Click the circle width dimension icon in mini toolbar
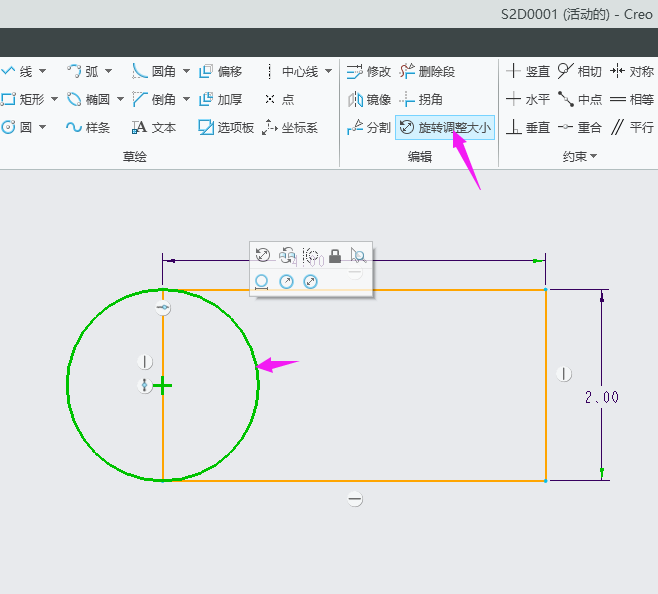The image size is (658, 594). pos(261,282)
